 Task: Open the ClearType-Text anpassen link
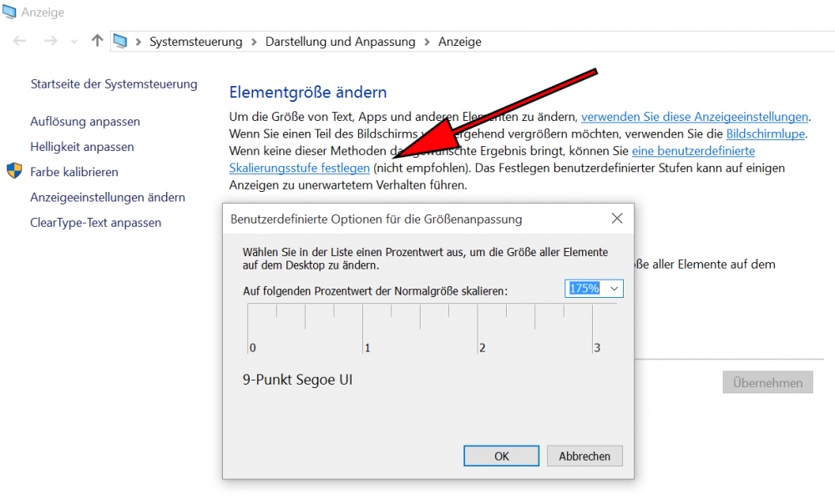96,223
